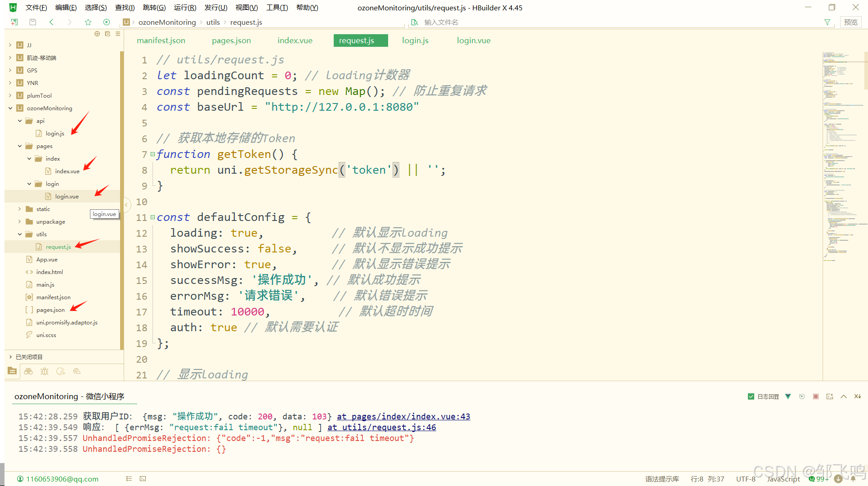Open the 文件(F) menu
This screenshot has width=868, height=486.
click(36, 8)
